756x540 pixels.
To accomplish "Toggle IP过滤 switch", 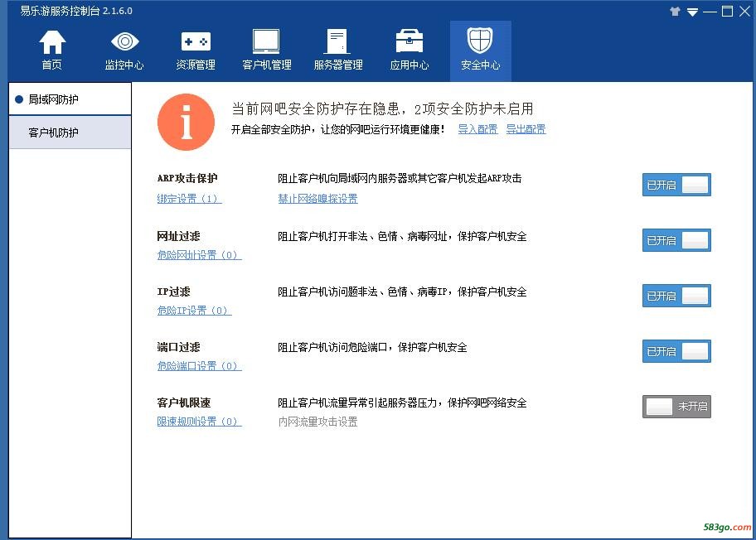I will 676,296.
